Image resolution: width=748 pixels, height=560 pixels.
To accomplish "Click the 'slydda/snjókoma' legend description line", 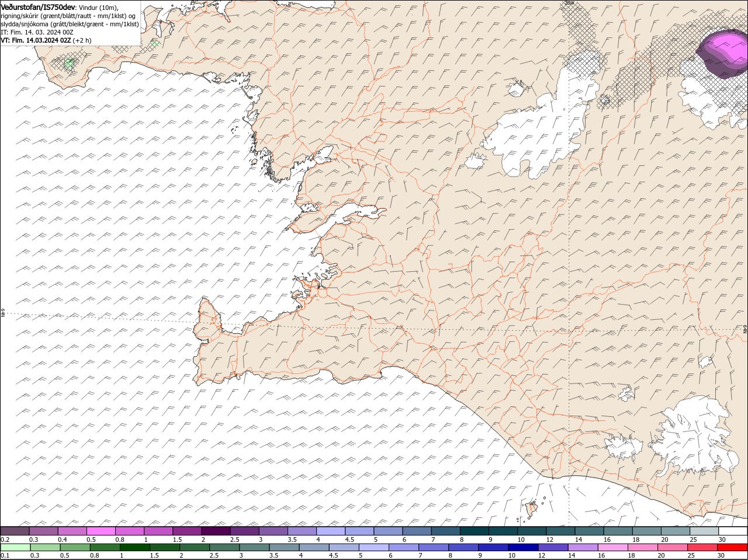I will pyautogui.click(x=70, y=24).
